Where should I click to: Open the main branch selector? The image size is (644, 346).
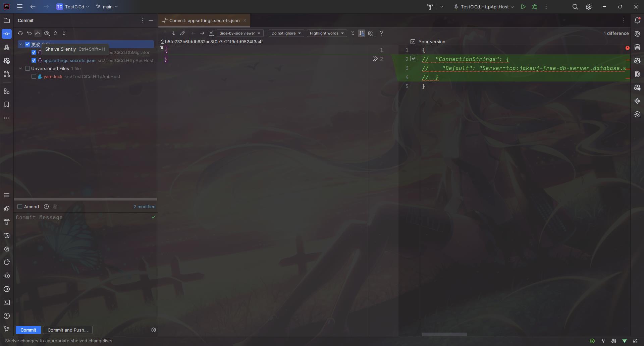(107, 7)
